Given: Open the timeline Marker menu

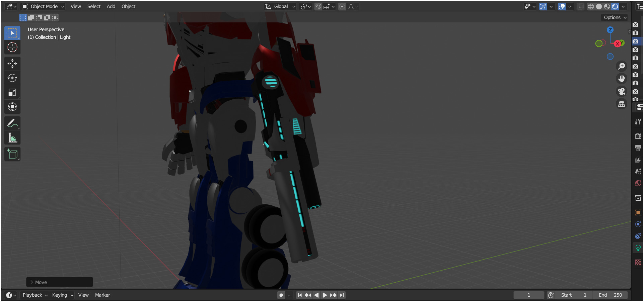Looking at the screenshot, I should [102, 295].
